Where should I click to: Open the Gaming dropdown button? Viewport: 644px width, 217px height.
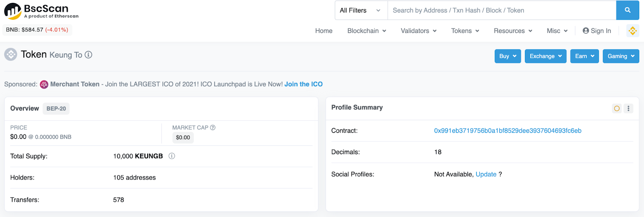click(x=621, y=56)
